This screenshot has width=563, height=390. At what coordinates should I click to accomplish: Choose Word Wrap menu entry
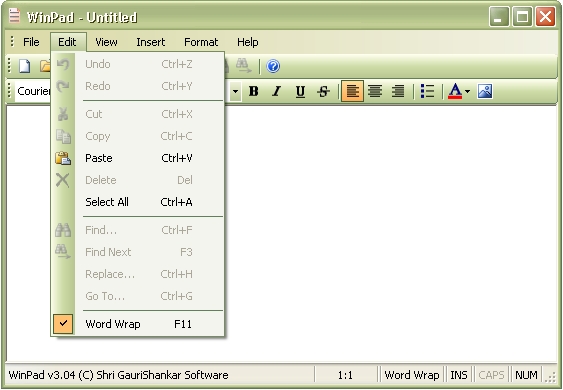[138, 324]
